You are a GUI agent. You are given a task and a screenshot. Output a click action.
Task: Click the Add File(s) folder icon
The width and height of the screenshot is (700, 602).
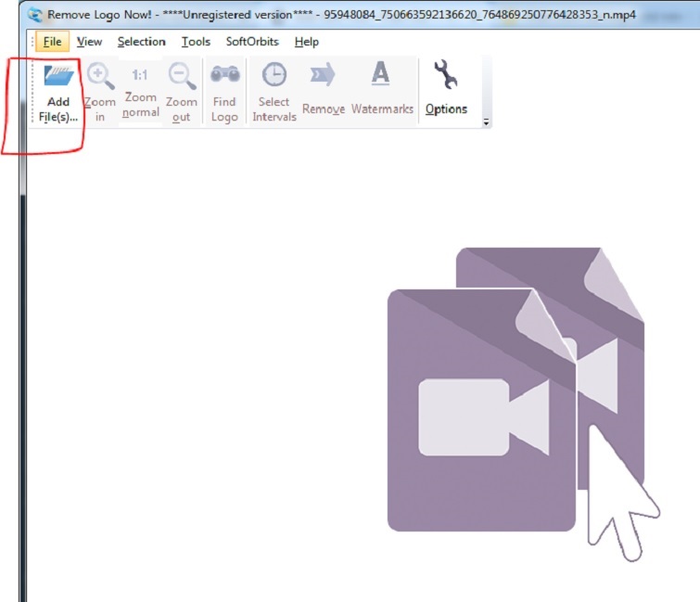(58, 77)
